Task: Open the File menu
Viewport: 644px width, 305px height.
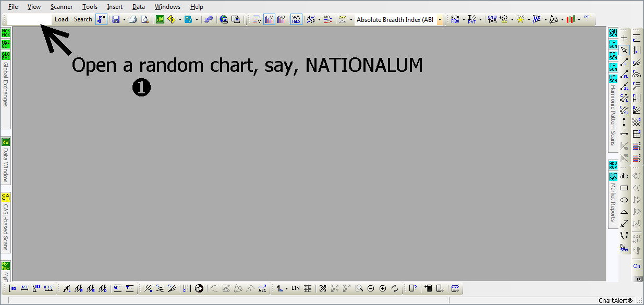Action: pos(13,7)
